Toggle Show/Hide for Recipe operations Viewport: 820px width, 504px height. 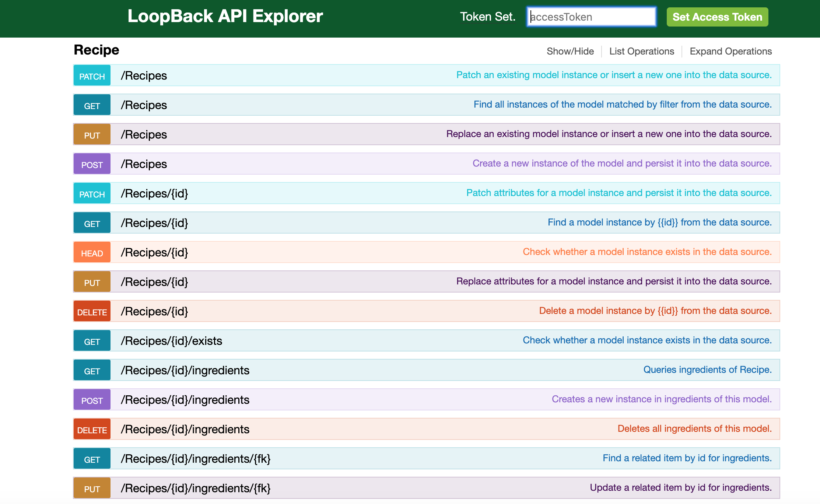pyautogui.click(x=570, y=51)
